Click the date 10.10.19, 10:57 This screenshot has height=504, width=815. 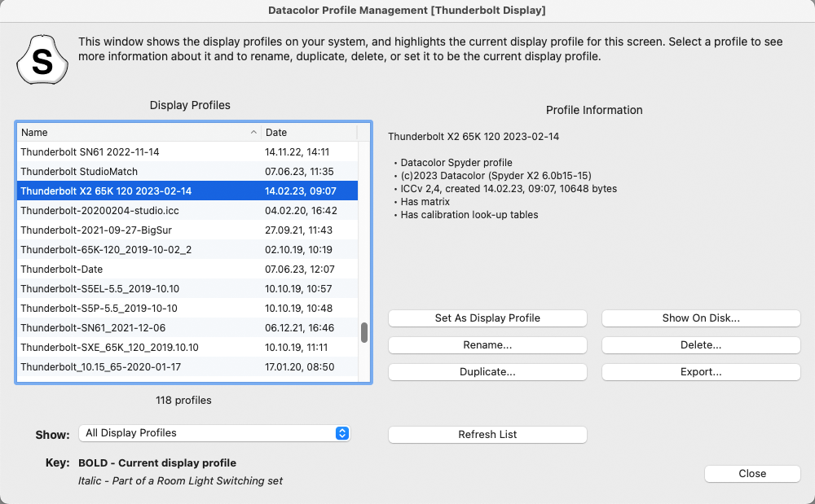tap(298, 288)
